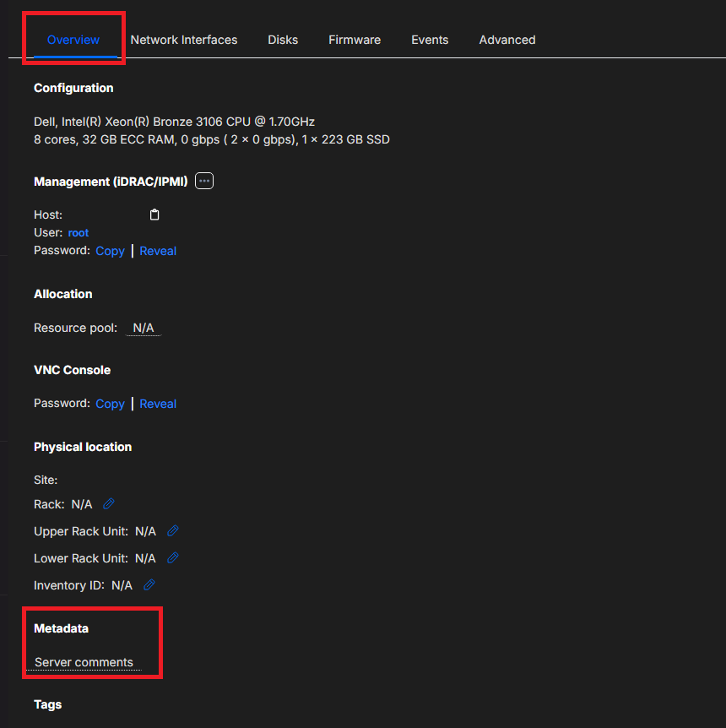View the Events tab
Viewport: 726px width, 728px height.
[430, 40]
